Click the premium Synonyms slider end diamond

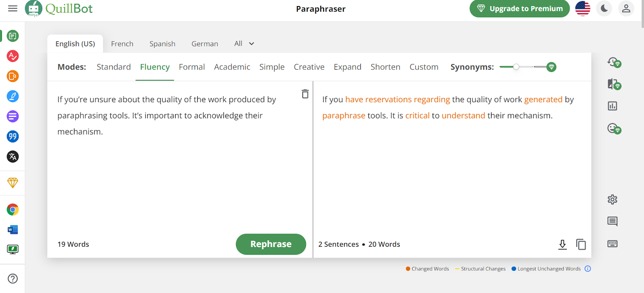(x=551, y=67)
